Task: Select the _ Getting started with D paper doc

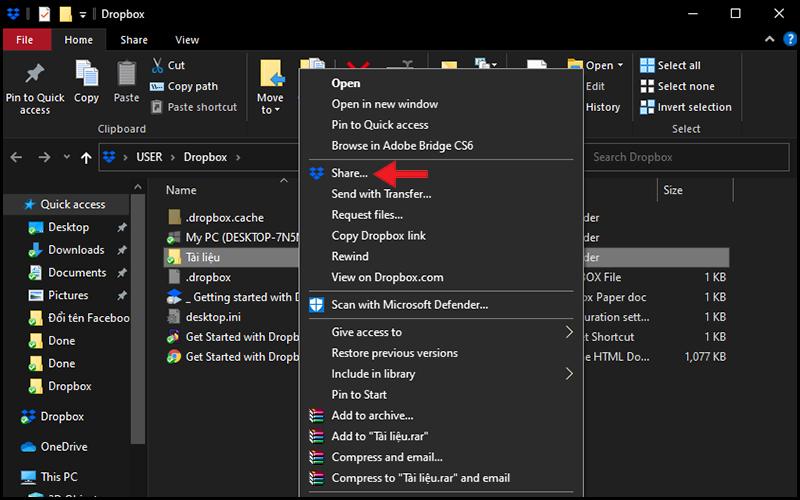Action: (234, 297)
